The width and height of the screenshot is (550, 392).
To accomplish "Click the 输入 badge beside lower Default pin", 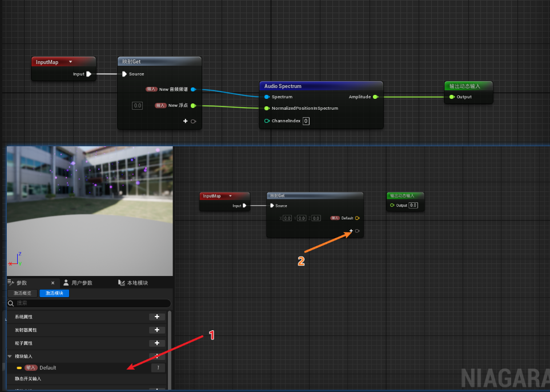I will [335, 218].
